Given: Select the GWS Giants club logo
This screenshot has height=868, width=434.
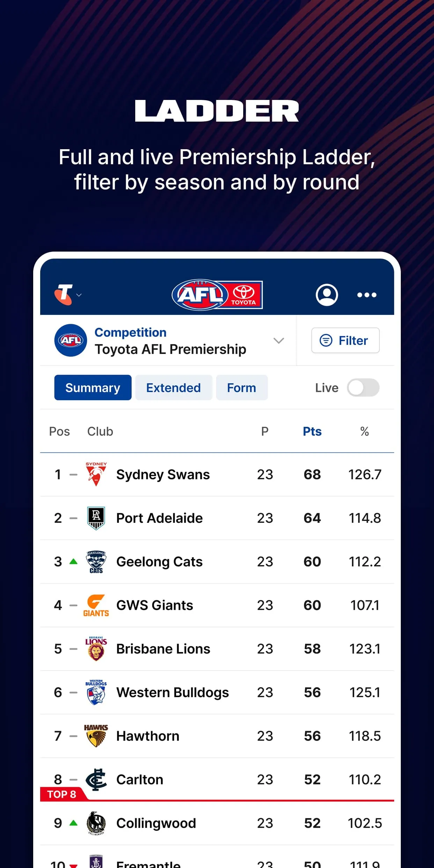Looking at the screenshot, I should (96, 605).
